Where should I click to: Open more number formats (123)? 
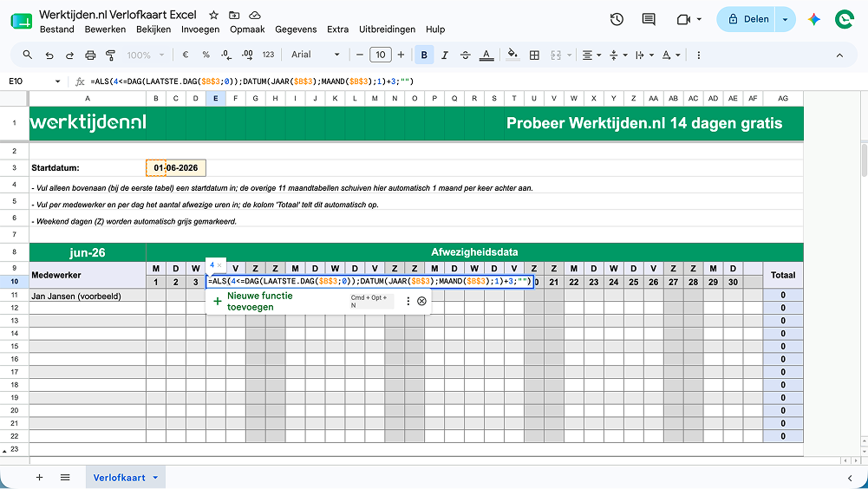coord(269,55)
